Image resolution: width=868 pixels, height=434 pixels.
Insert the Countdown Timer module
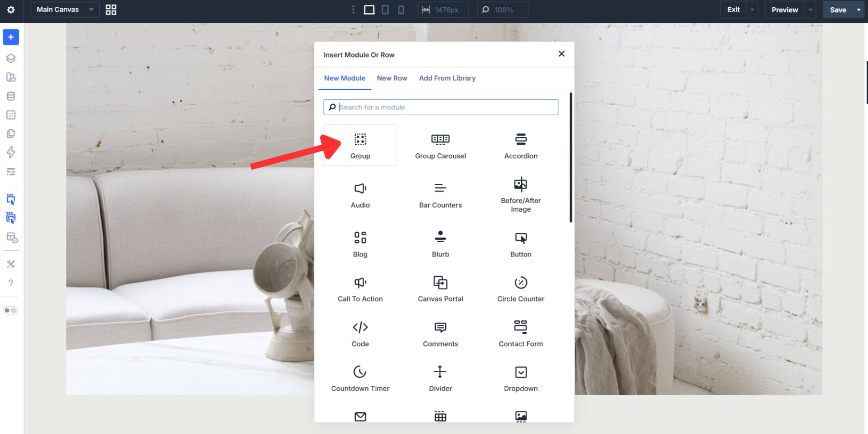click(360, 378)
